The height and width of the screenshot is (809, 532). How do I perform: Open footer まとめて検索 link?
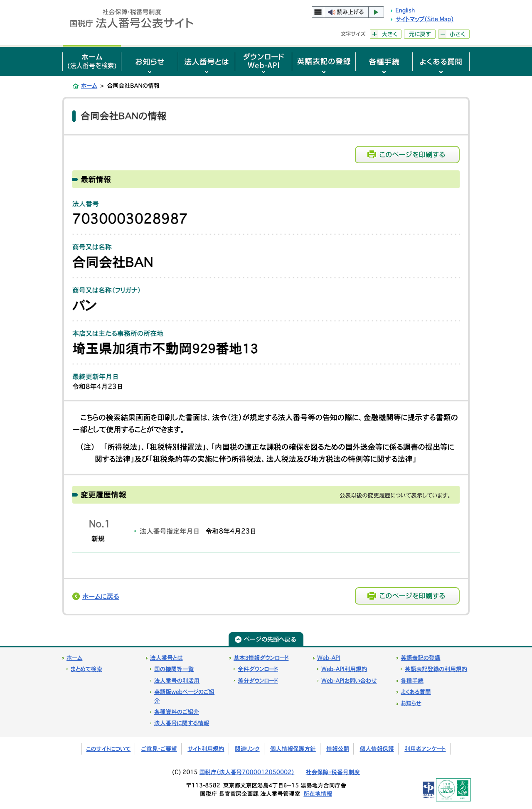(x=86, y=669)
